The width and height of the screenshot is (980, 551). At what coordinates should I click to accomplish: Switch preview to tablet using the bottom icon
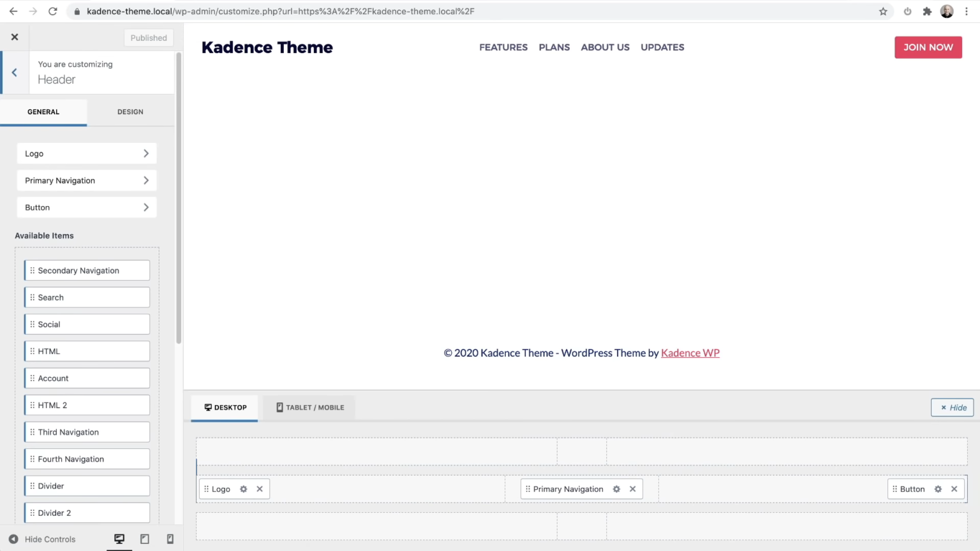(x=145, y=539)
